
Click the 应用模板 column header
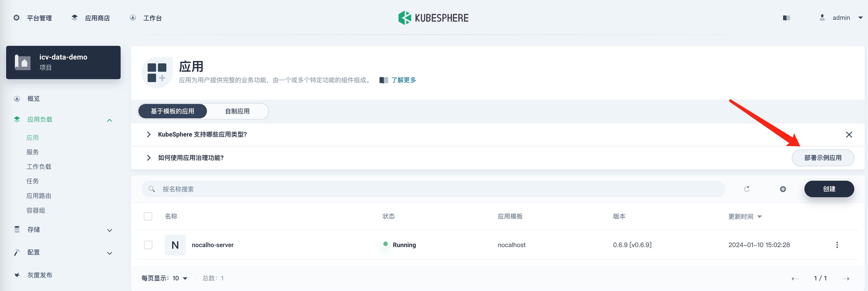coord(510,216)
